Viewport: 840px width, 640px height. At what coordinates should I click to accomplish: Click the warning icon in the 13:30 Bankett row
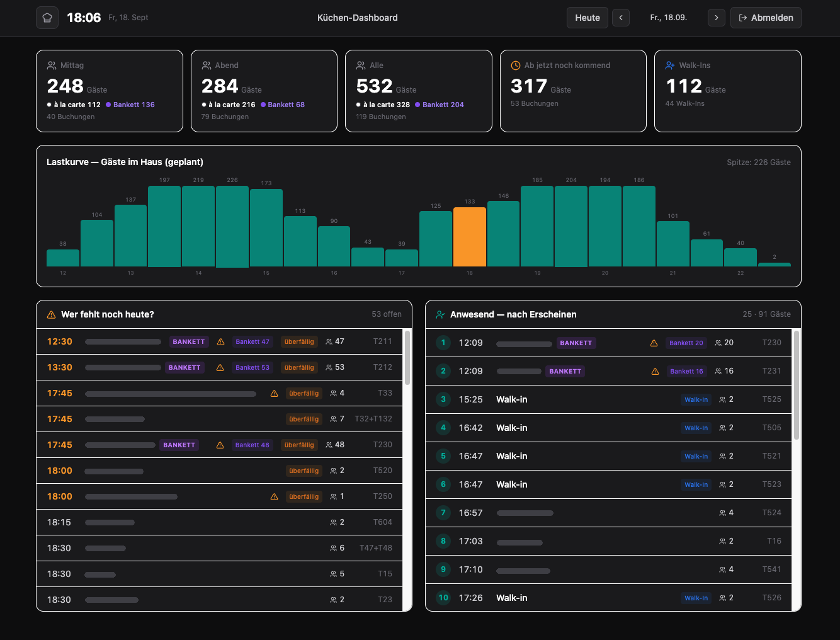(220, 367)
